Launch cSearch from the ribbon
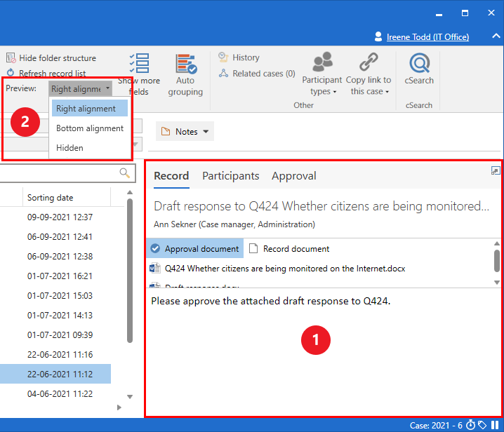Image resolution: width=504 pixels, height=432 pixels. tap(419, 69)
